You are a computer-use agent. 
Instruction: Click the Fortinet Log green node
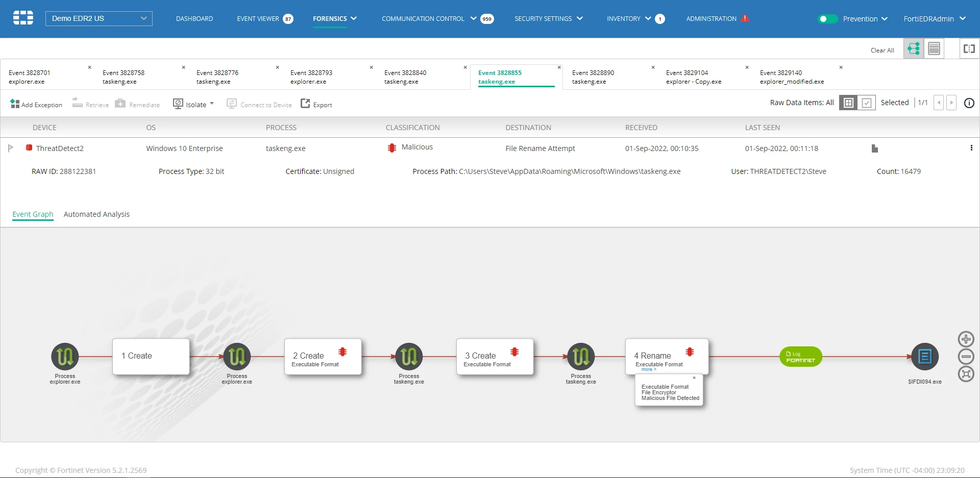coord(801,357)
